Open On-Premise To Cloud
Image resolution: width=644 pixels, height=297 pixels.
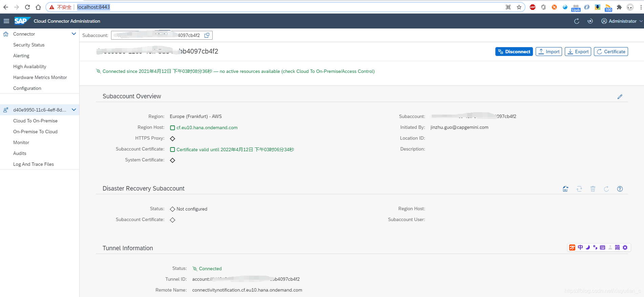point(35,132)
